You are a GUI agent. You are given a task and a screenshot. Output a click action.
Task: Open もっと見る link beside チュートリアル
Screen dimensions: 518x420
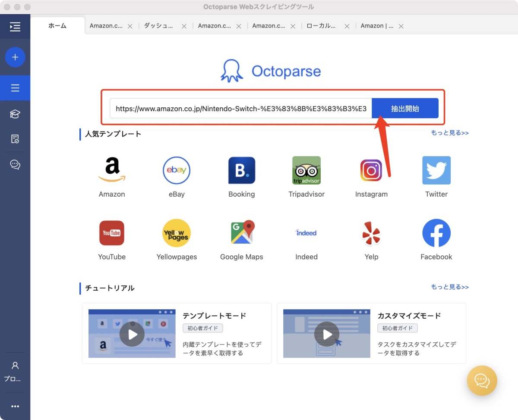point(450,287)
